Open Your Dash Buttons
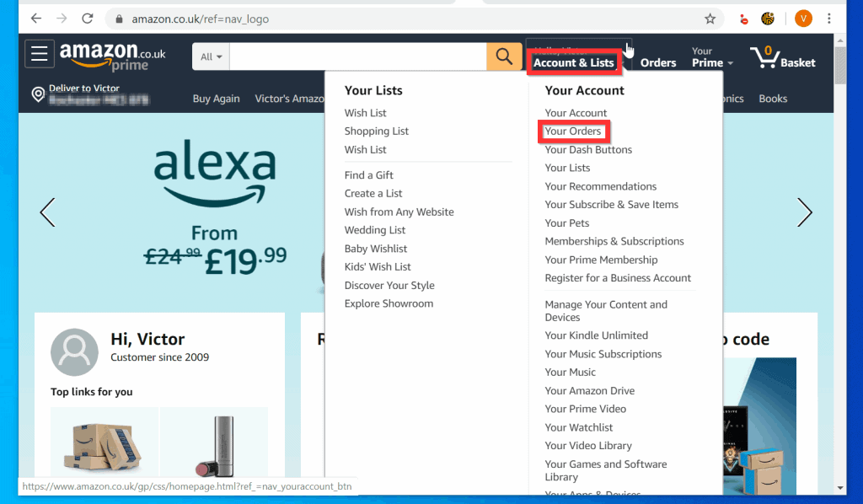This screenshot has height=504, width=863. (x=588, y=150)
